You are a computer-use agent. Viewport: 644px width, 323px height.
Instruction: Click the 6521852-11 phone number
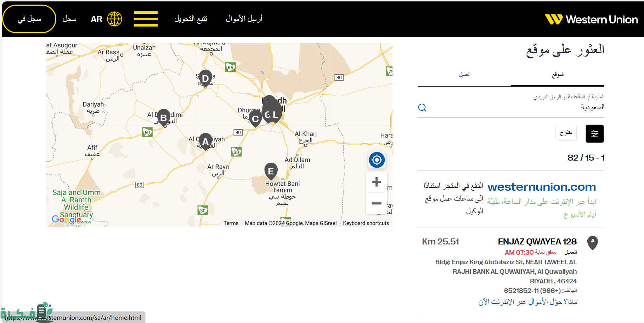[532, 291]
